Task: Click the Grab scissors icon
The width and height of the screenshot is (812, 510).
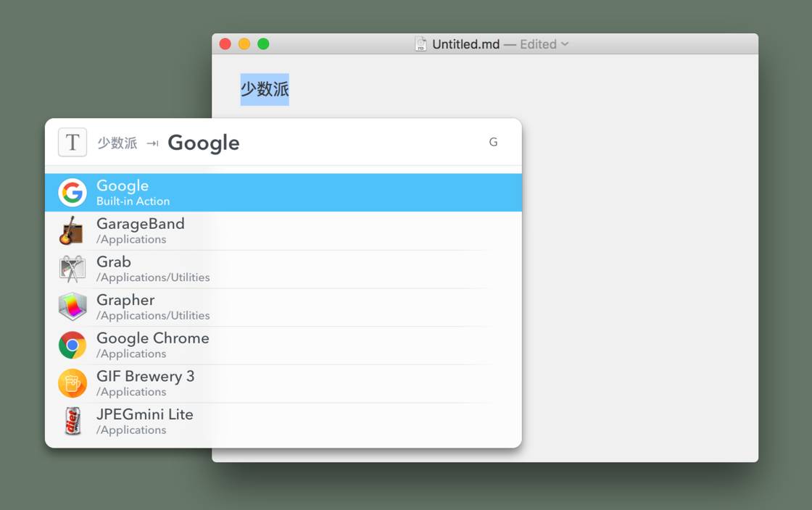Action: click(x=72, y=269)
